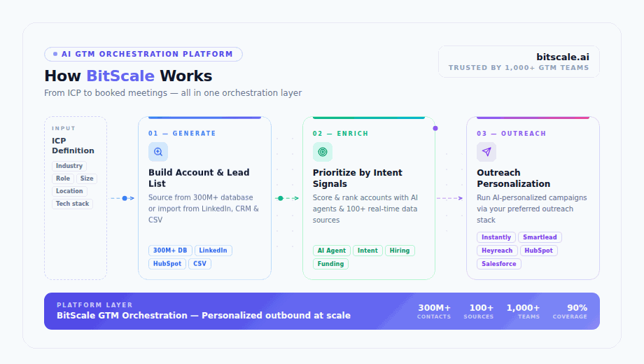Click the 'PLATFORM LAYER' label
Screen dimensions: 644x364
pos(95,304)
